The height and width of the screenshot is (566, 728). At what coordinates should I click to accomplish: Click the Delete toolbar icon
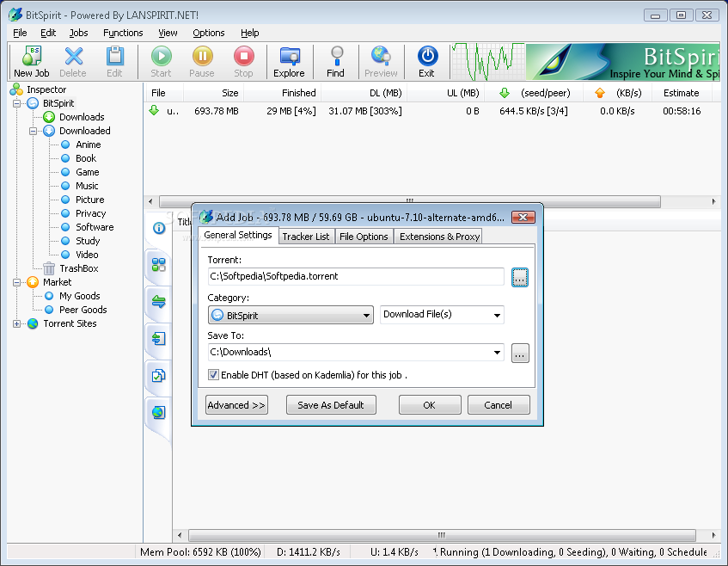[73, 62]
